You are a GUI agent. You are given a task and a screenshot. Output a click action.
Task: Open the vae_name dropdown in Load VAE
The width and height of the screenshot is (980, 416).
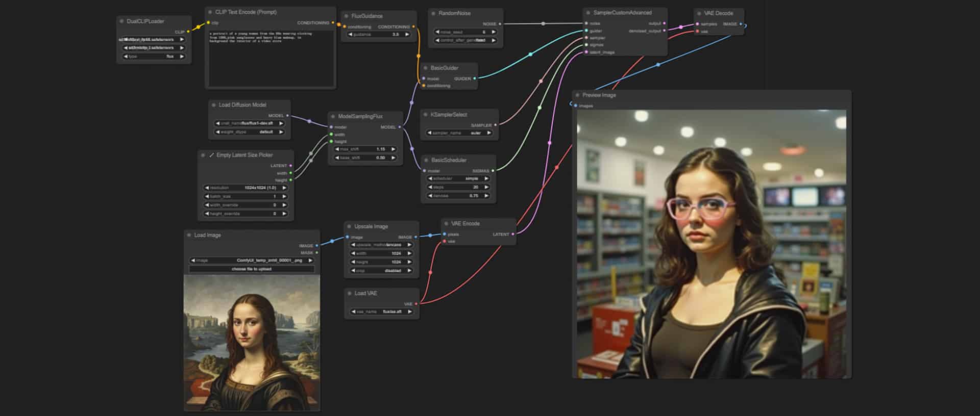point(381,312)
